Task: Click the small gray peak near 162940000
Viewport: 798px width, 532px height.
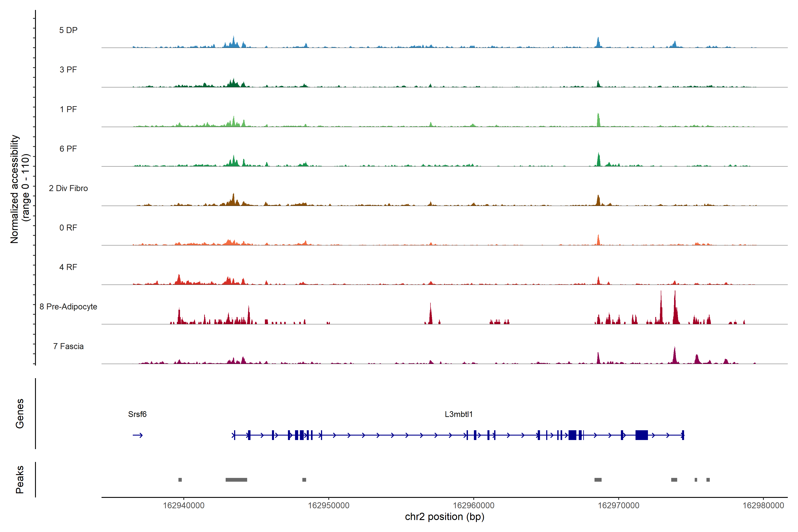Action: 180,480
